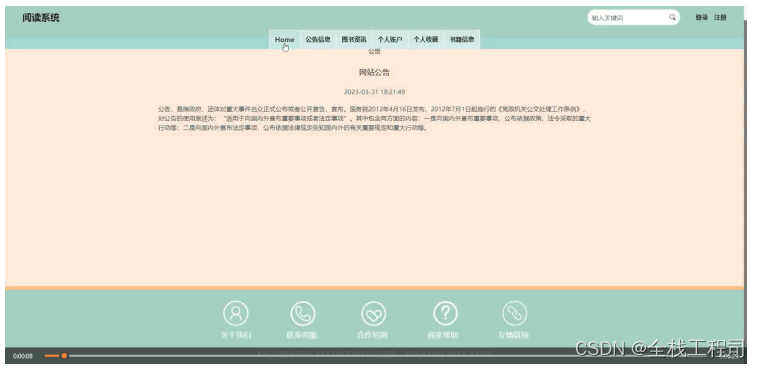
Task: Open the Home menu tab
Action: [x=285, y=39]
